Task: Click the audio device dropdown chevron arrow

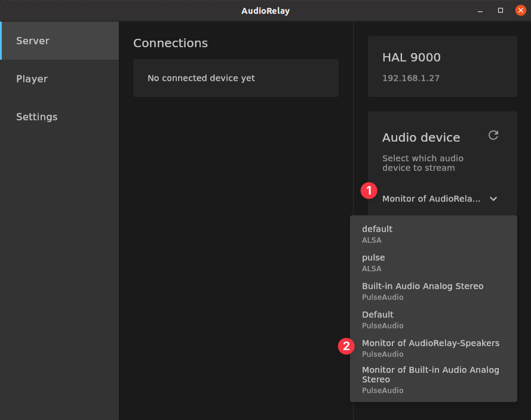Action: coord(493,199)
